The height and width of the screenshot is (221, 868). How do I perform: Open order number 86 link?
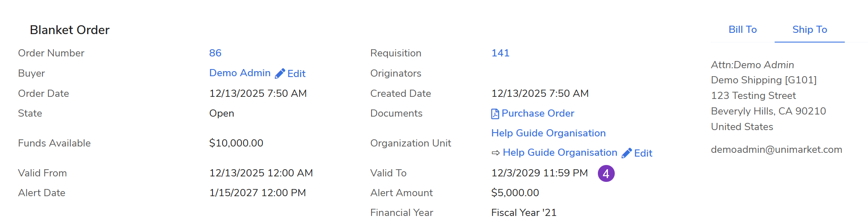pos(215,53)
